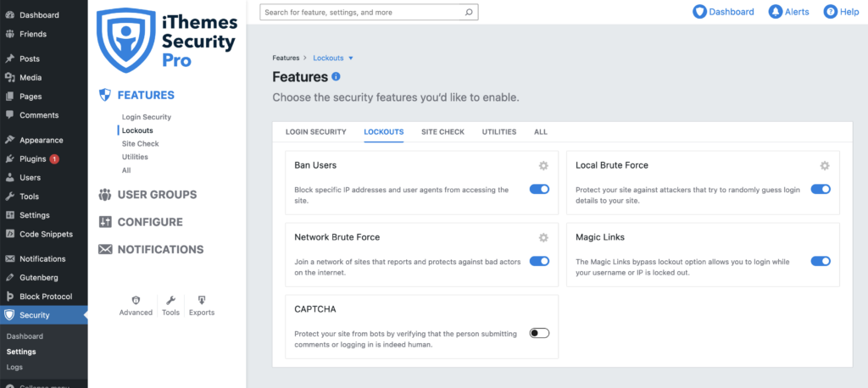
Task: Click the Features breadcrumb link
Action: 286,58
